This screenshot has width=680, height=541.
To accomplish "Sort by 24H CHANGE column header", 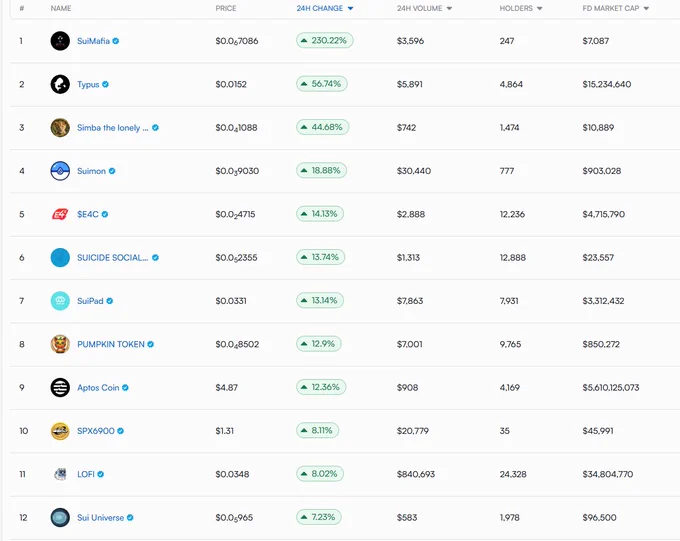I will (x=325, y=8).
